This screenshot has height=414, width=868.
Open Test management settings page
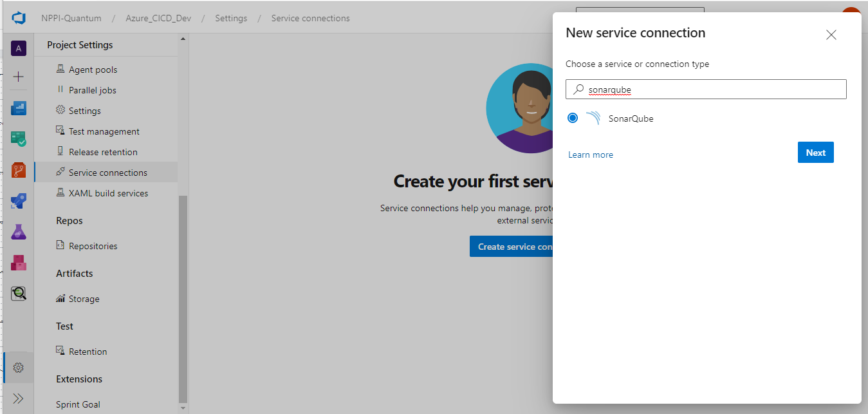tap(106, 131)
